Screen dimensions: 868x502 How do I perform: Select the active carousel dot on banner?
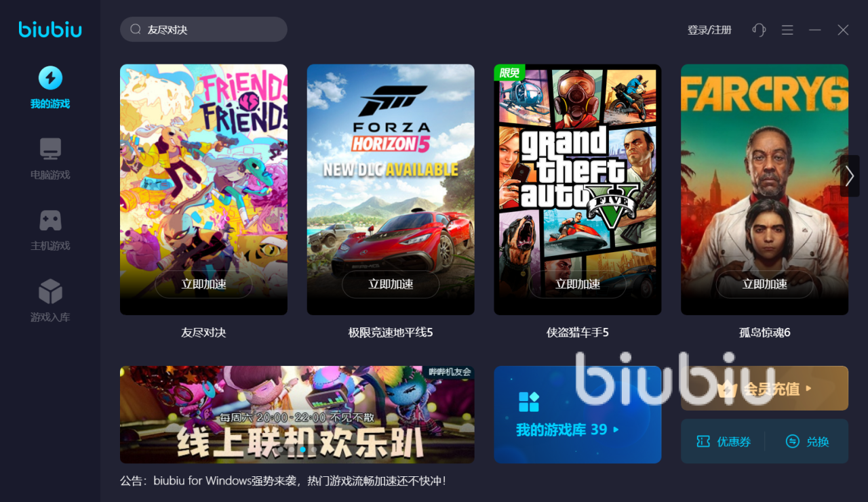(x=302, y=449)
